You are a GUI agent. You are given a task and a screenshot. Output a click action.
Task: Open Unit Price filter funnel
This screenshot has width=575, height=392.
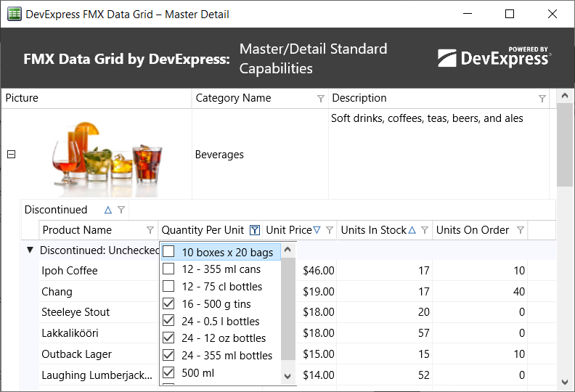(330, 230)
